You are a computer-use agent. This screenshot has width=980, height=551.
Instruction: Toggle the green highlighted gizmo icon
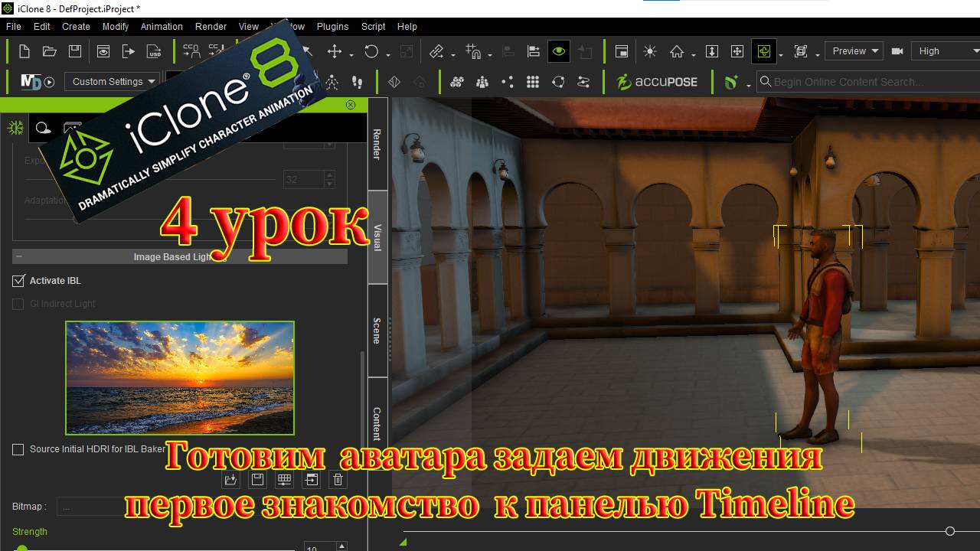pyautogui.click(x=763, y=51)
